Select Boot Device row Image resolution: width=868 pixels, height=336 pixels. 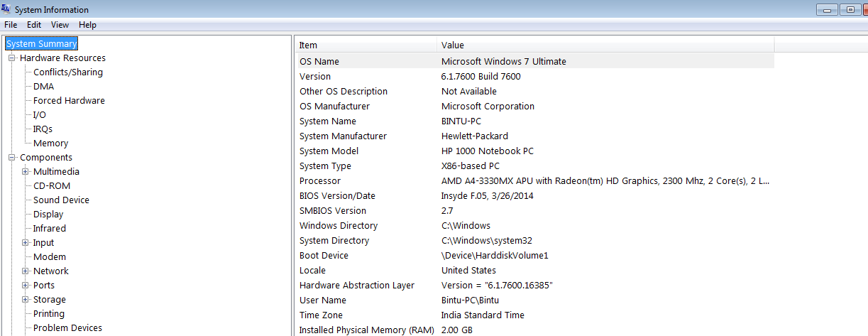coord(534,256)
